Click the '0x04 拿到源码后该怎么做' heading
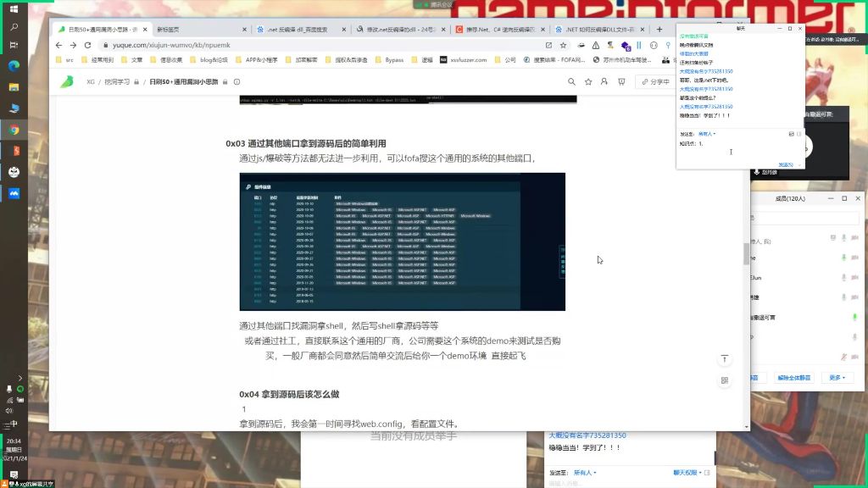Image resolution: width=868 pixels, height=488 pixels. point(289,395)
